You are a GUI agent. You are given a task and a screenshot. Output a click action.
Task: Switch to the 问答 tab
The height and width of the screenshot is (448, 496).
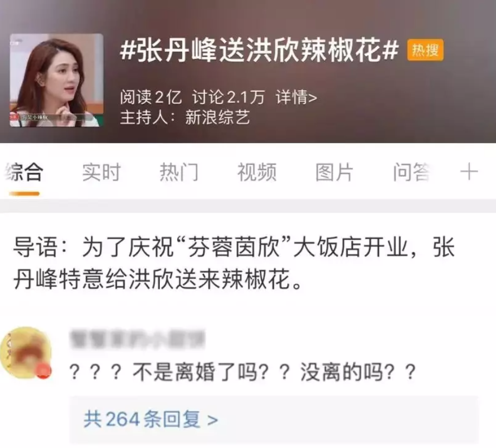coord(411,172)
